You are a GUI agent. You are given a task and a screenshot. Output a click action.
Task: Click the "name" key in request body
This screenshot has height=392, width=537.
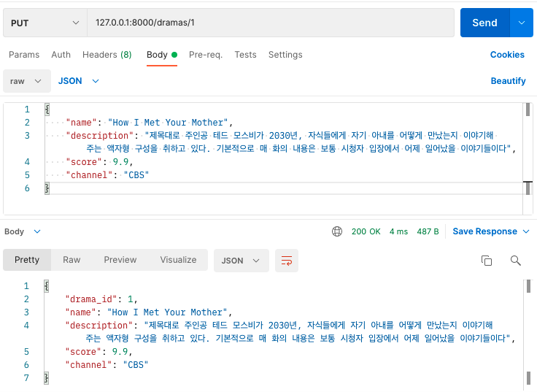[x=82, y=123]
